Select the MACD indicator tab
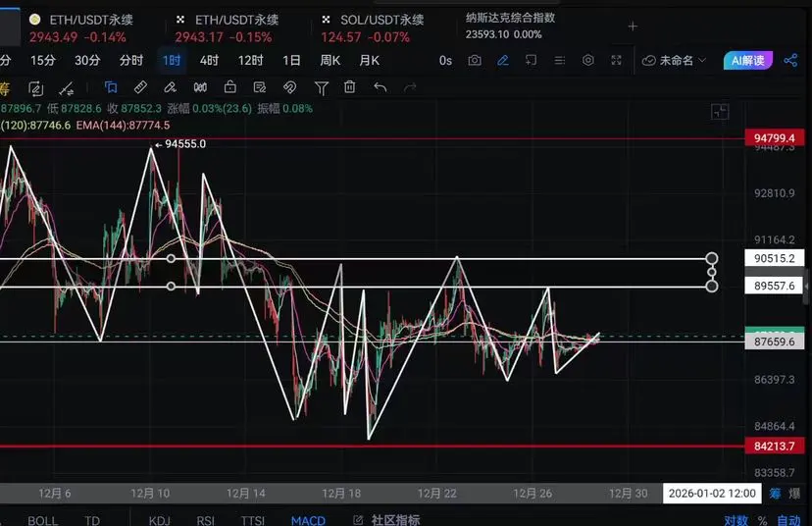Image resolution: width=812 pixels, height=526 pixels. click(x=309, y=520)
